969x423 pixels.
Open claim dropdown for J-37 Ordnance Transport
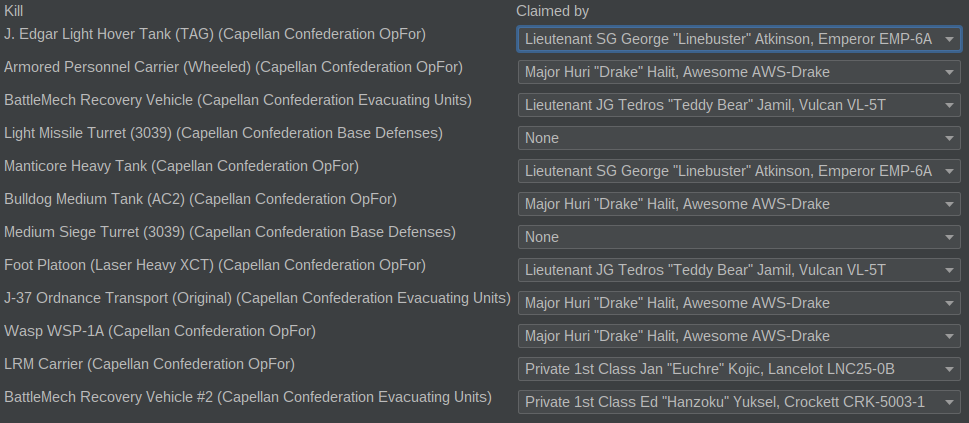[x=738, y=303]
